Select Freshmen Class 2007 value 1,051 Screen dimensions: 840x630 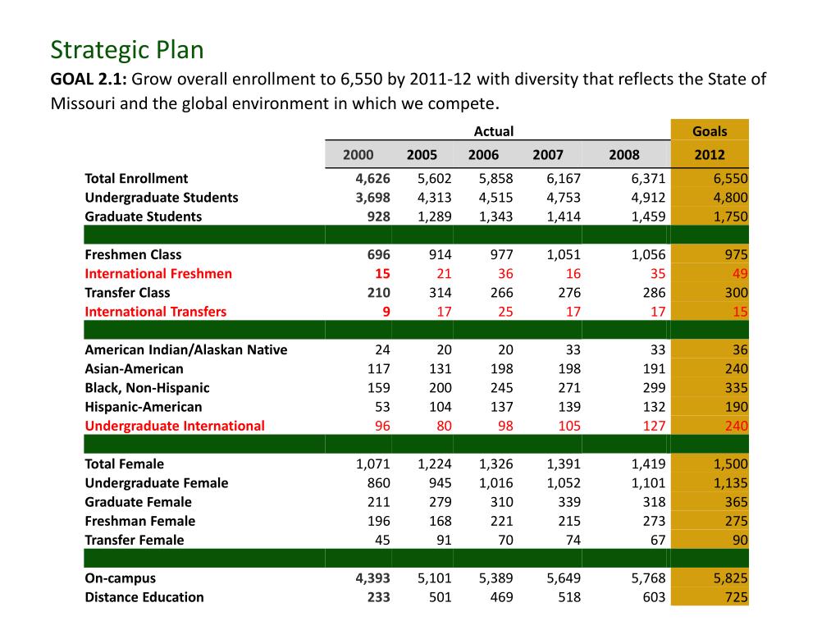pyautogui.click(x=564, y=255)
